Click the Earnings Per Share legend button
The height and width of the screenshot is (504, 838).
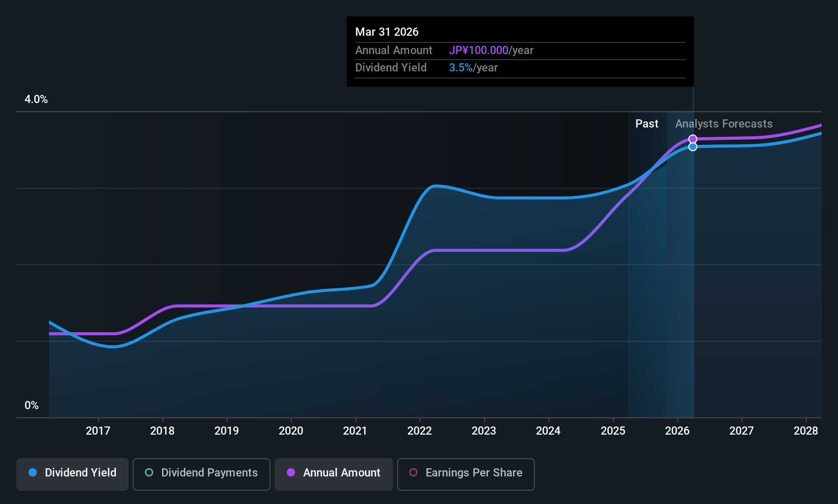(465, 474)
